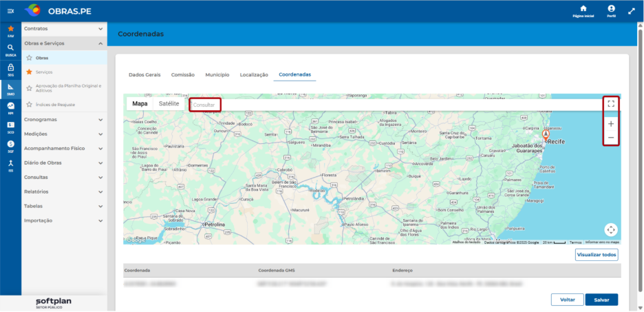644x312 pixels.
Task: Open the SCO module icon
Action: tap(11, 127)
